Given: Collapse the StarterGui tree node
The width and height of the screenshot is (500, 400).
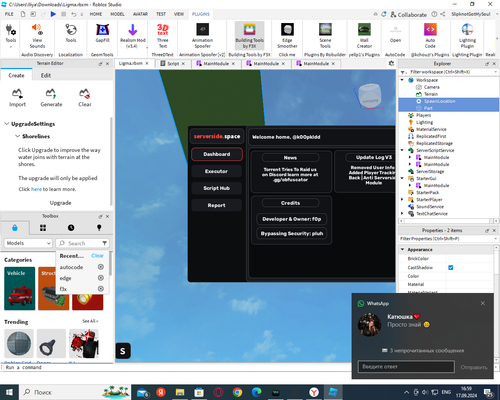Looking at the screenshot, I should pos(402,178).
